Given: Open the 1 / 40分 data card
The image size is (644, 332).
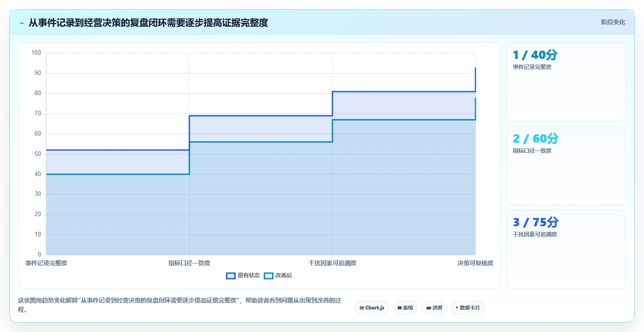Looking at the screenshot, I should pyautogui.click(x=566, y=82).
